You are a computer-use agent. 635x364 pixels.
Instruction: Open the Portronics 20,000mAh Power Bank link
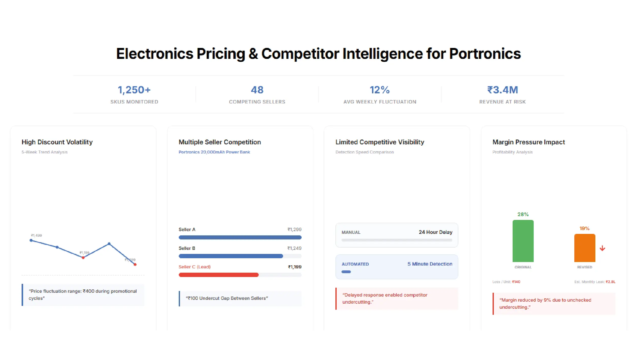(x=214, y=152)
